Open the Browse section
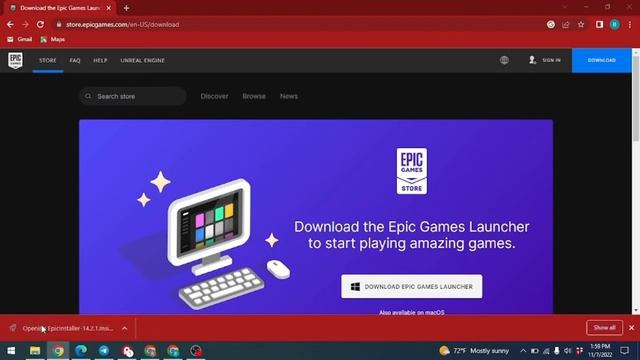Screen dimensions: 640x360 point(254,96)
